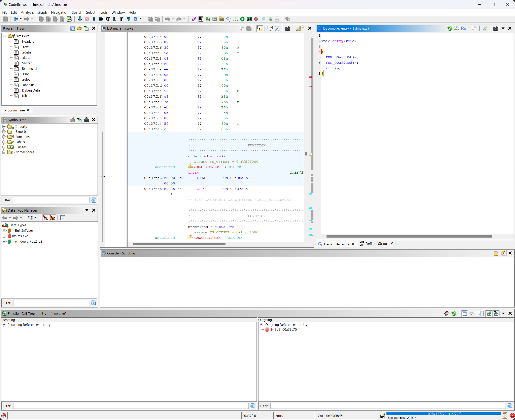Click the green Run Script Manager icon
This screenshot has width=515, height=420.
click(242, 19)
